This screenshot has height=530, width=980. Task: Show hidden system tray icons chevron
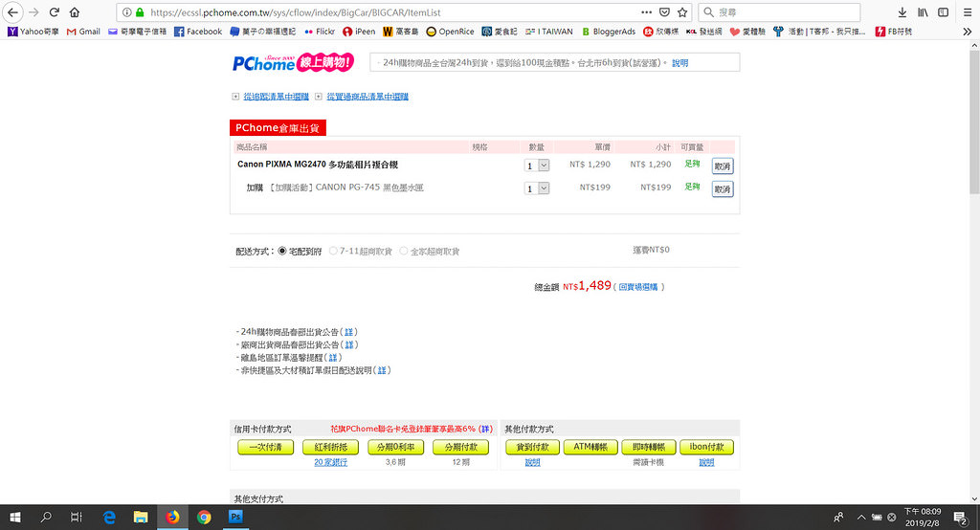coord(861,517)
